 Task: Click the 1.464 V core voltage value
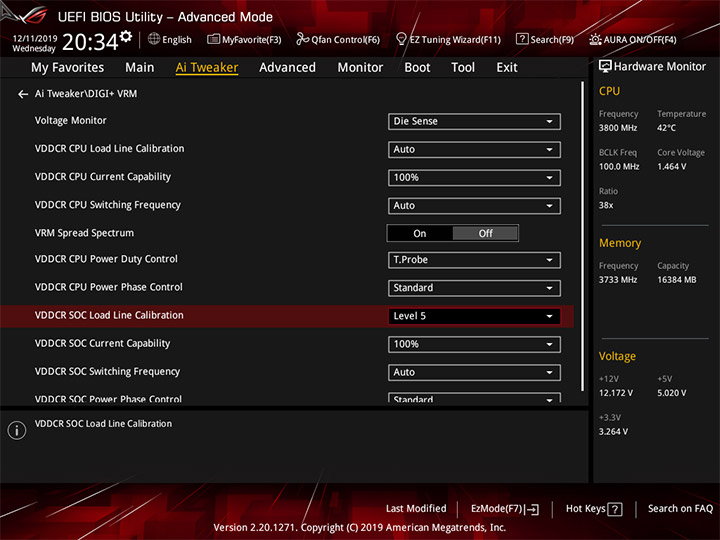pos(671,167)
